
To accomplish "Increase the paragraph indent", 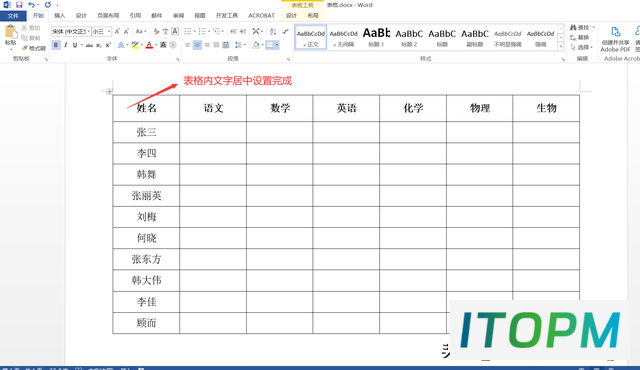I will pyautogui.click(x=243, y=31).
